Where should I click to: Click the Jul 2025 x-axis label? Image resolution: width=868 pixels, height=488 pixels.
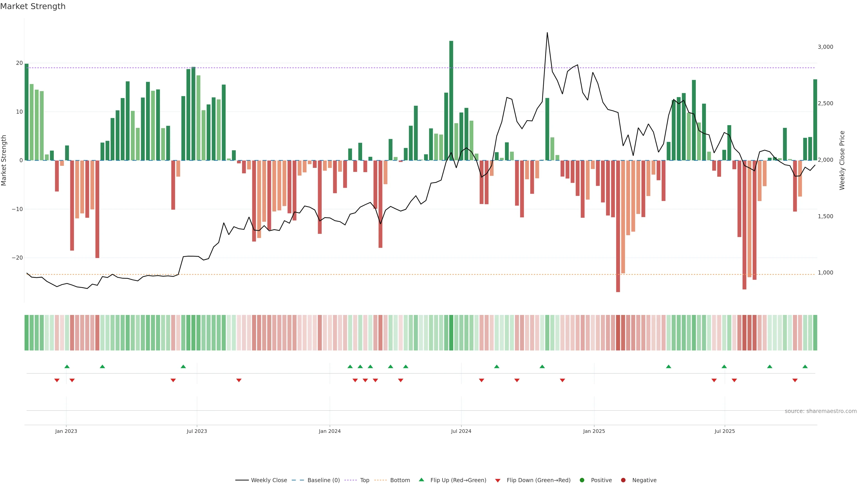coord(724,431)
